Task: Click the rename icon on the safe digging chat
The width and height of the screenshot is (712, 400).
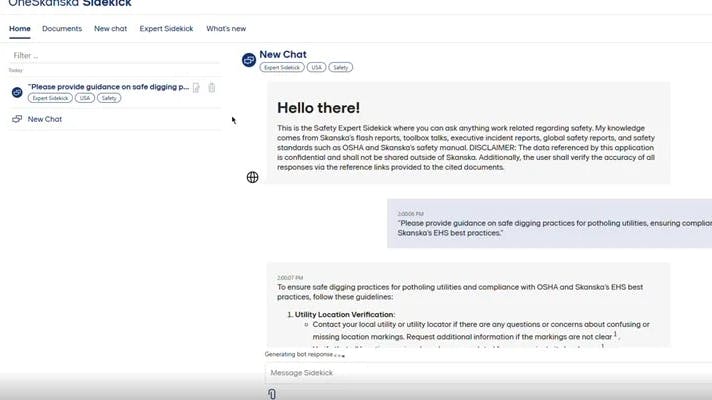Action: tap(197, 88)
